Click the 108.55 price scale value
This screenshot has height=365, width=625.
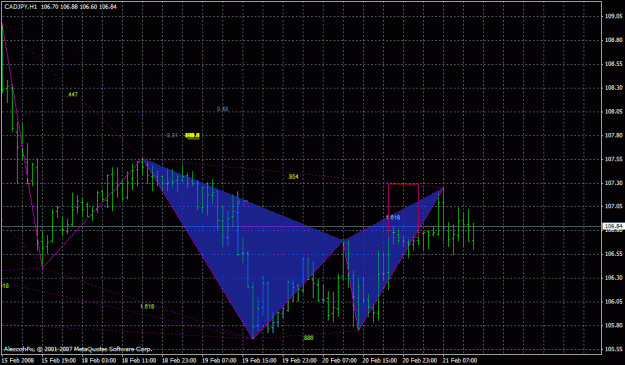(x=613, y=64)
